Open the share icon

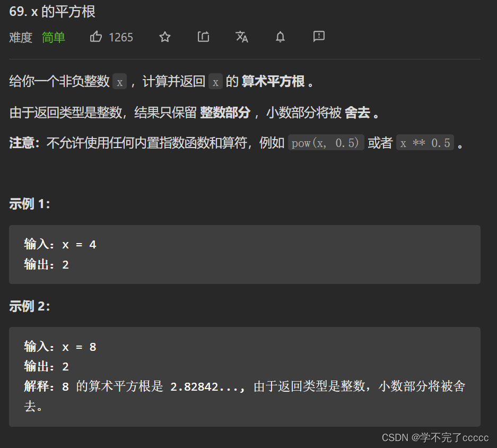coord(203,37)
